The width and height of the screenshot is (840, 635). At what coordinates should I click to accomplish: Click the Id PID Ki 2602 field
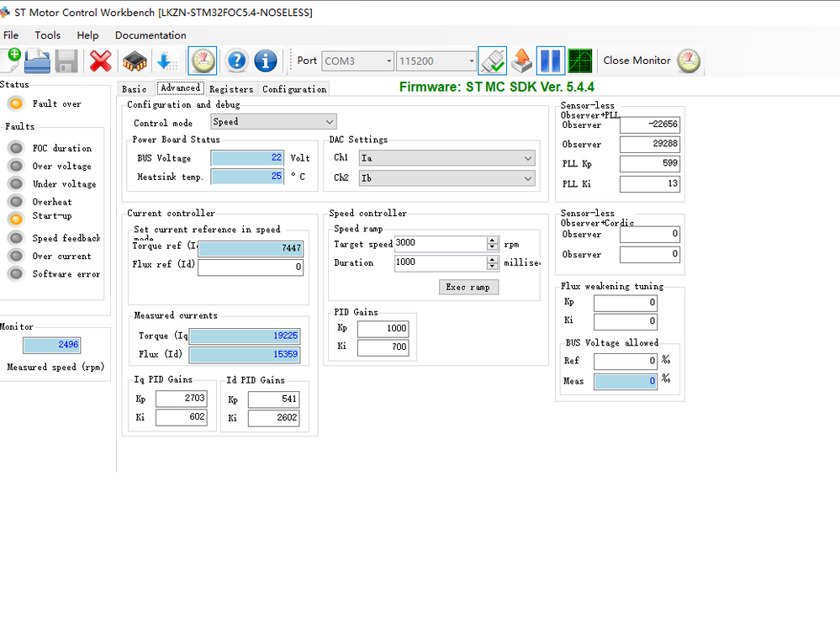[x=273, y=418]
